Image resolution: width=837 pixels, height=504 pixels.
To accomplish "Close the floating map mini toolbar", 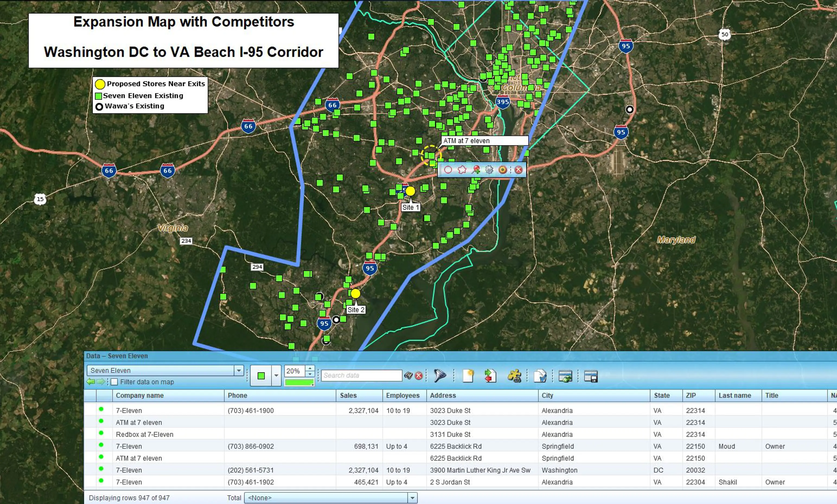I will point(518,170).
